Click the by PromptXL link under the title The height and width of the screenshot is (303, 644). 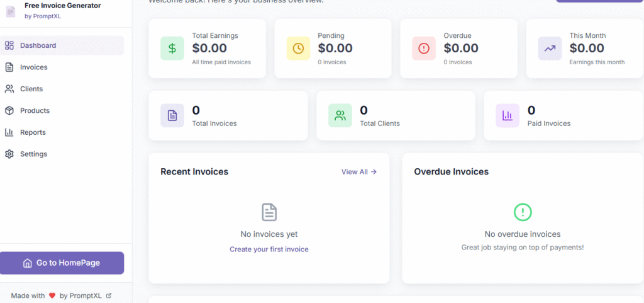(x=43, y=16)
